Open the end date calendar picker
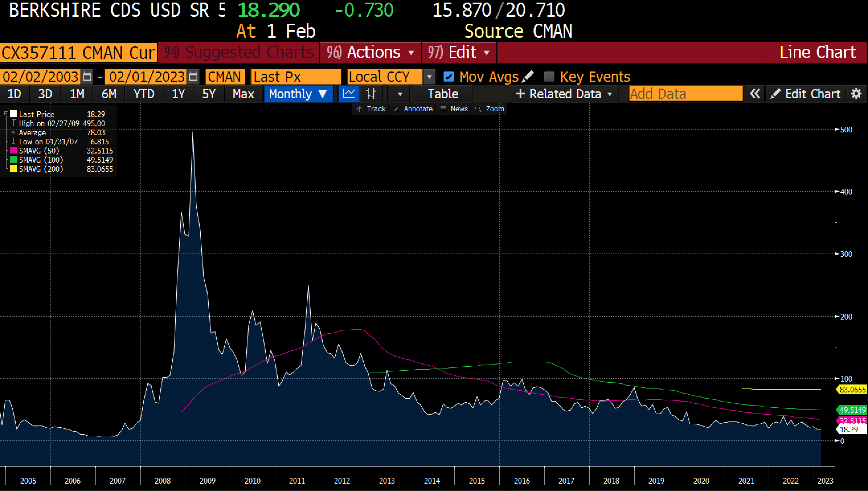868x491 pixels. pos(193,77)
